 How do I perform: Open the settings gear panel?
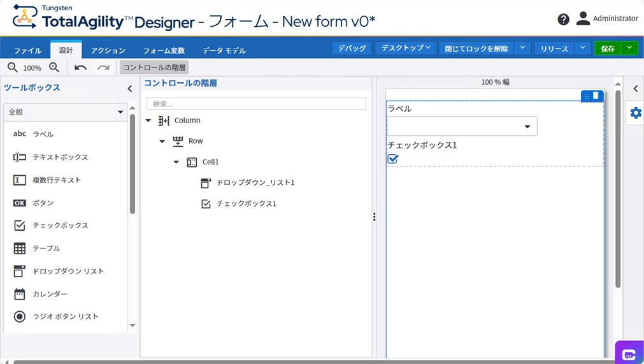click(635, 113)
